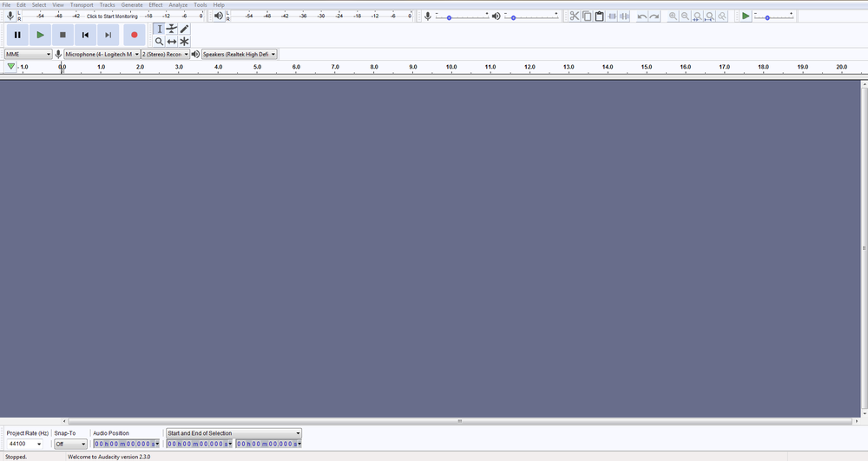Open the Effect menu

click(155, 4)
